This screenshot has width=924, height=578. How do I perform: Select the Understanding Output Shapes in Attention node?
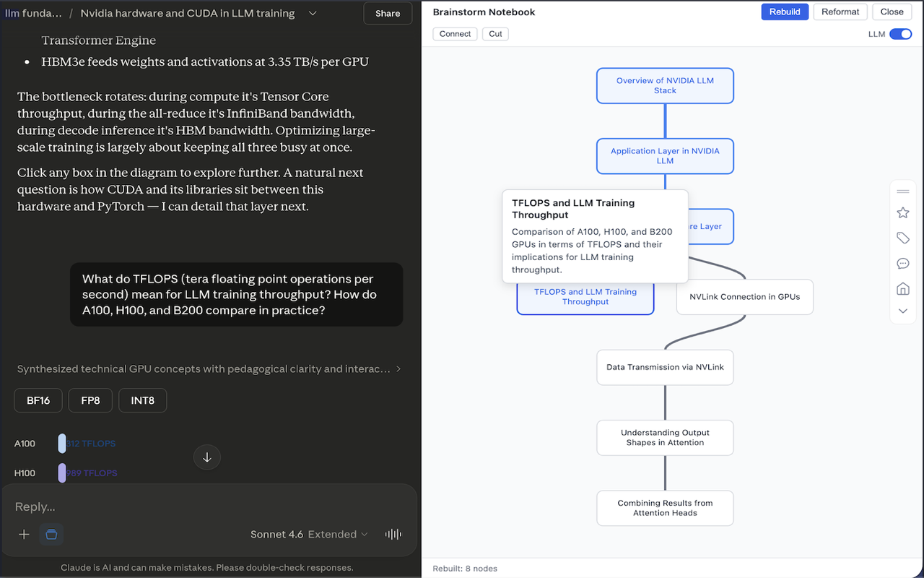click(665, 438)
